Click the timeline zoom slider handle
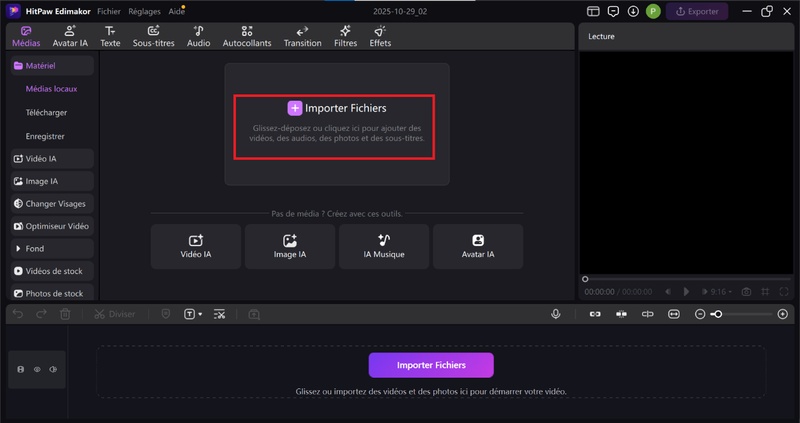Viewport: 800px width, 423px height. [716, 314]
